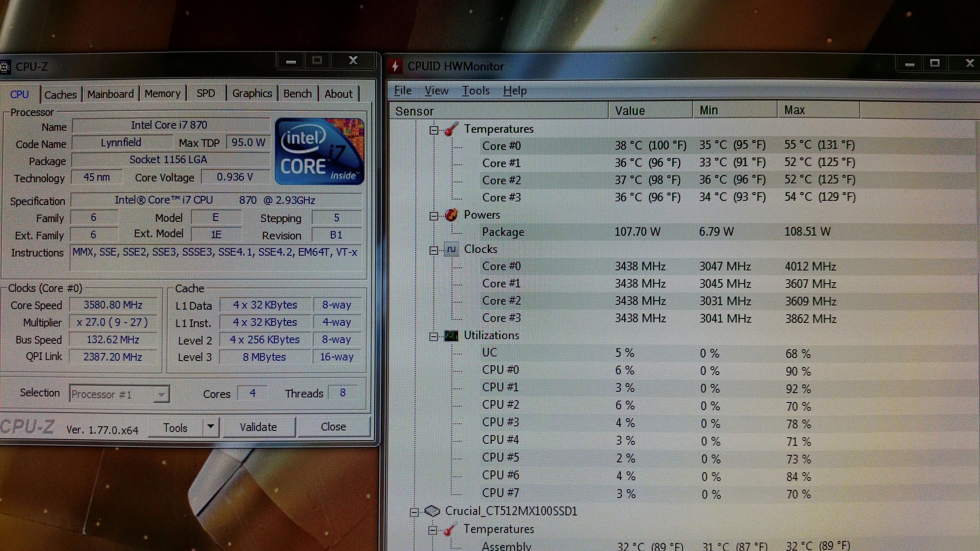Open the View menu in HWMonitor
Screen dimensions: 980x551
436,91
